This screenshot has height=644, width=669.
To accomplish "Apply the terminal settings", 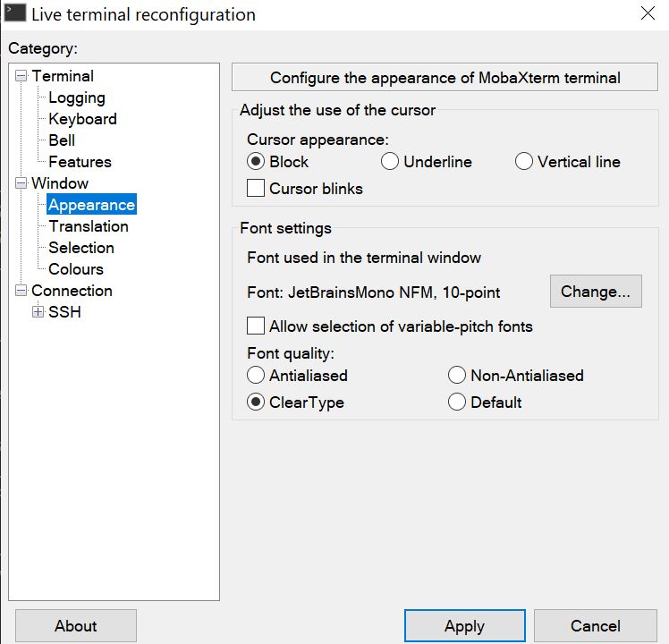I will coord(464,625).
